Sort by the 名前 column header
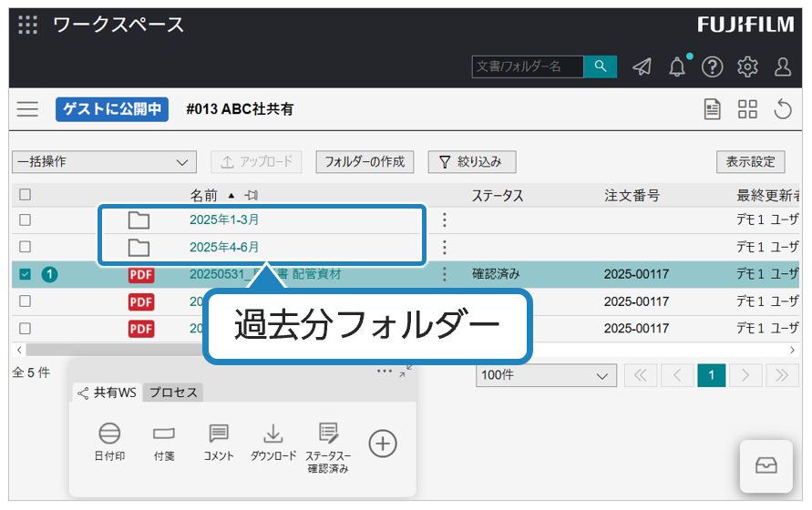The height and width of the screenshot is (510, 812). [203, 195]
